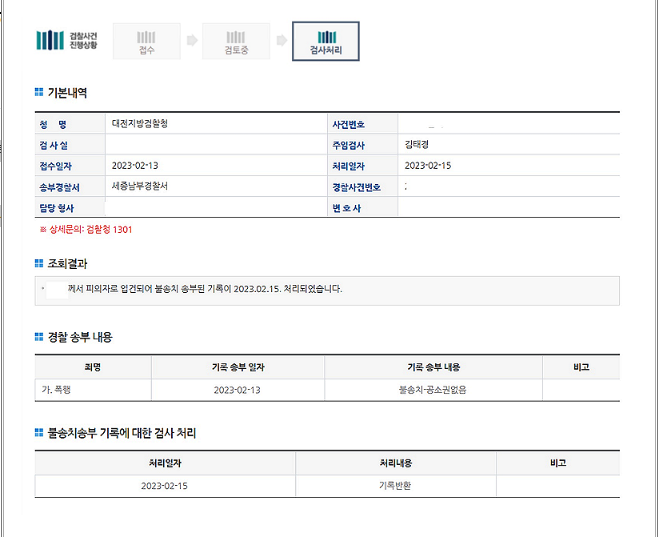Select the 처리내용 column header
The height and width of the screenshot is (537, 658).
395,463
